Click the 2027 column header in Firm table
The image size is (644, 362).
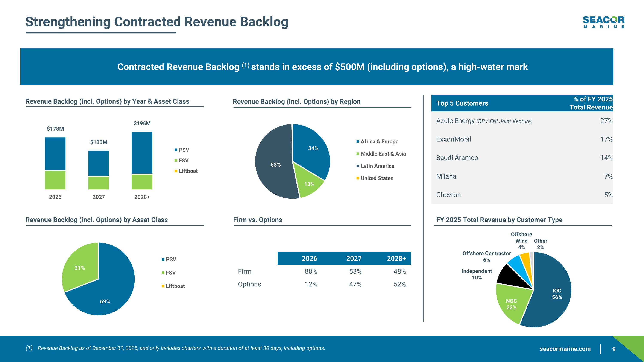click(354, 258)
